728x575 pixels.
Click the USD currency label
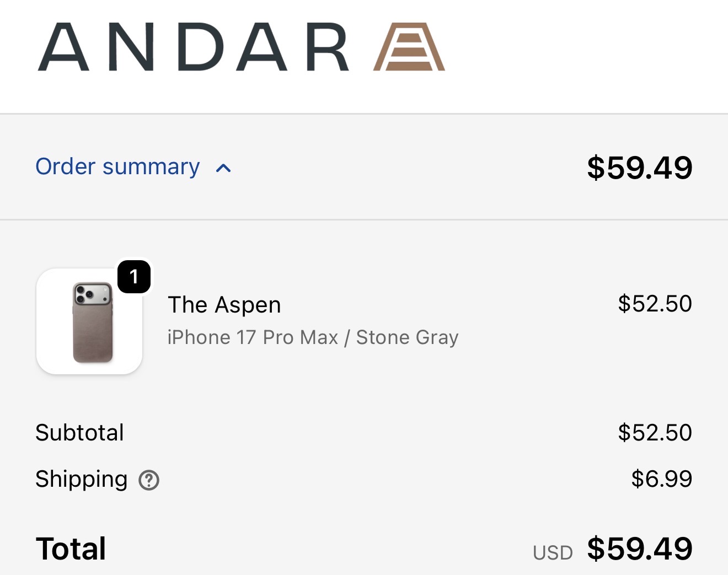[553, 552]
